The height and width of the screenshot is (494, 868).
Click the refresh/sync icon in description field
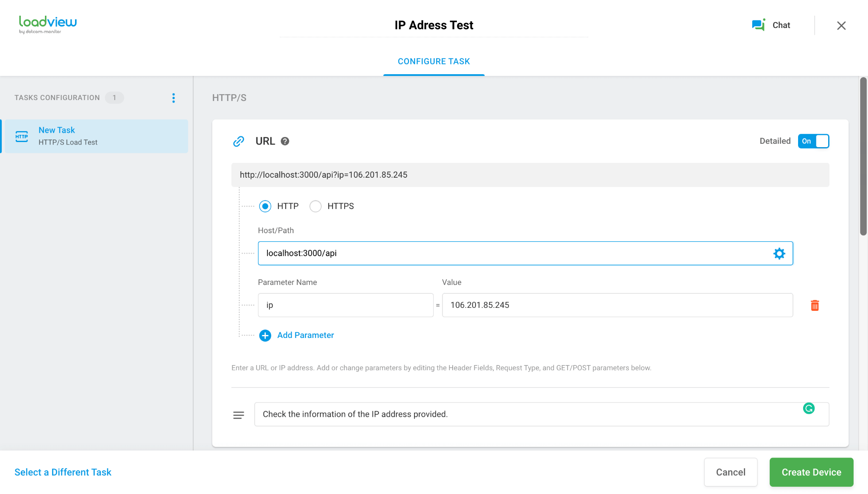tap(809, 409)
